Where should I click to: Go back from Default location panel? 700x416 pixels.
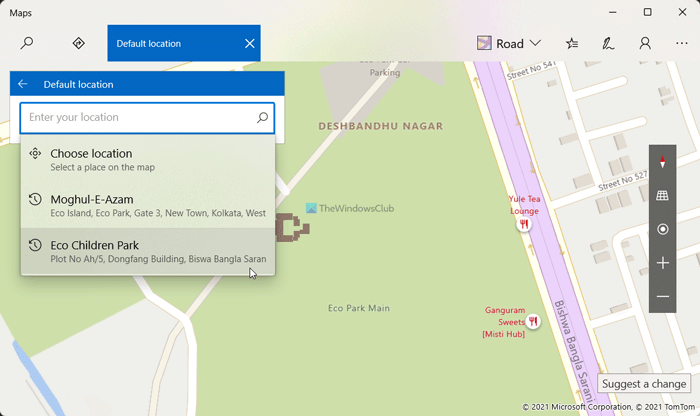pos(23,84)
